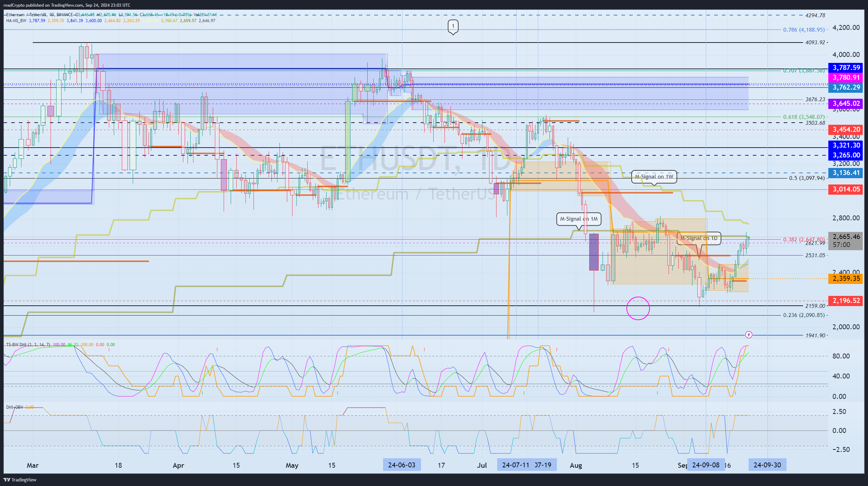Click the HA-MS_BW value 3,841.39

(75, 21)
